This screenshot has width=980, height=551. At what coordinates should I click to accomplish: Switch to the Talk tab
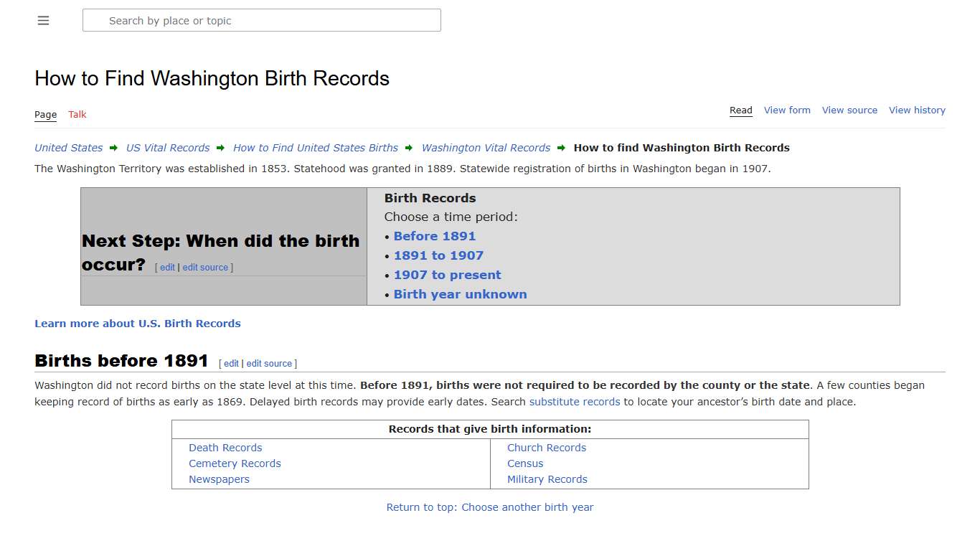[x=77, y=114]
